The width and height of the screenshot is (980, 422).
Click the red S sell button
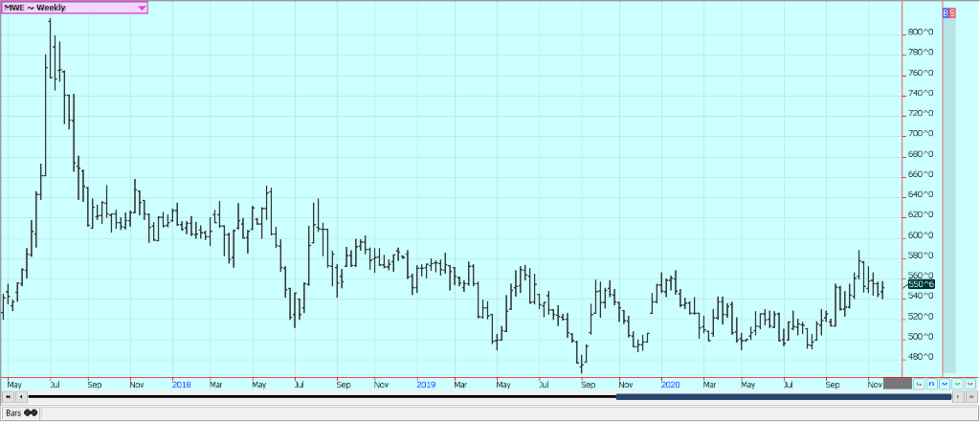tap(952, 12)
